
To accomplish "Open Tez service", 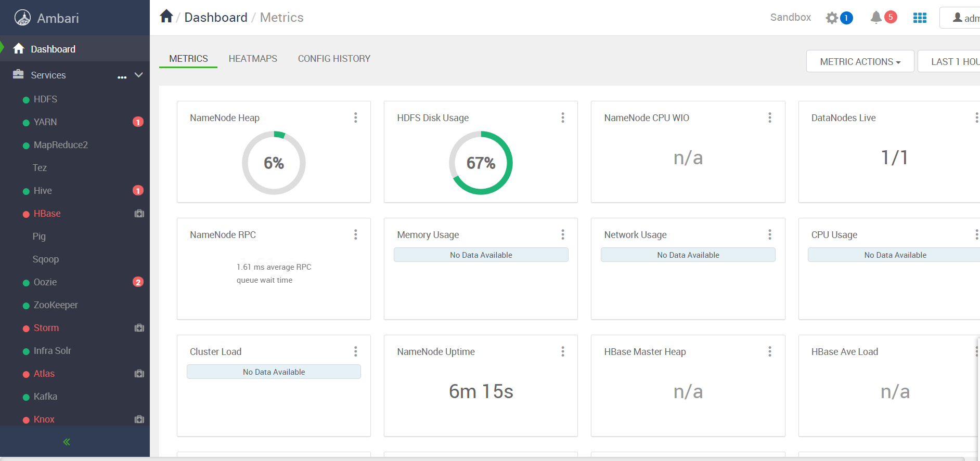I will click(40, 168).
